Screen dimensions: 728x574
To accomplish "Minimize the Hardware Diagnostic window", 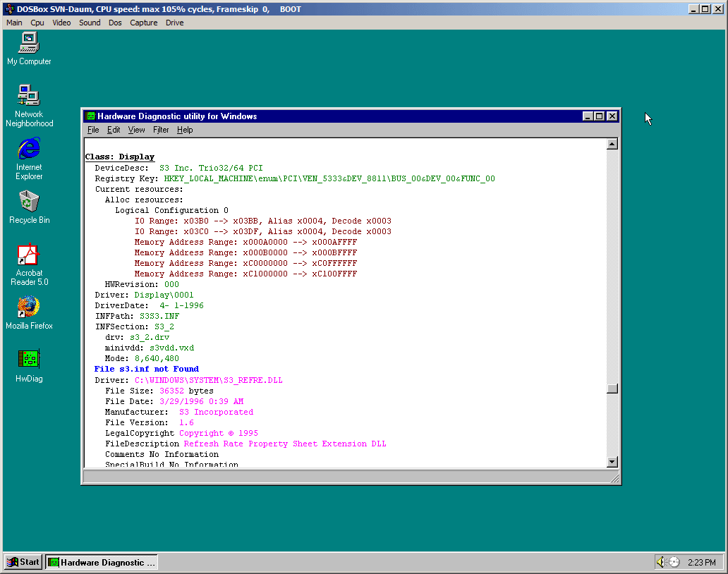I will pos(588,116).
